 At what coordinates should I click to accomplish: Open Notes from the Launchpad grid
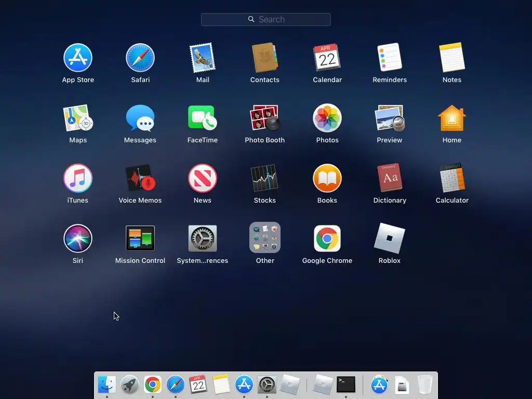pos(452,58)
